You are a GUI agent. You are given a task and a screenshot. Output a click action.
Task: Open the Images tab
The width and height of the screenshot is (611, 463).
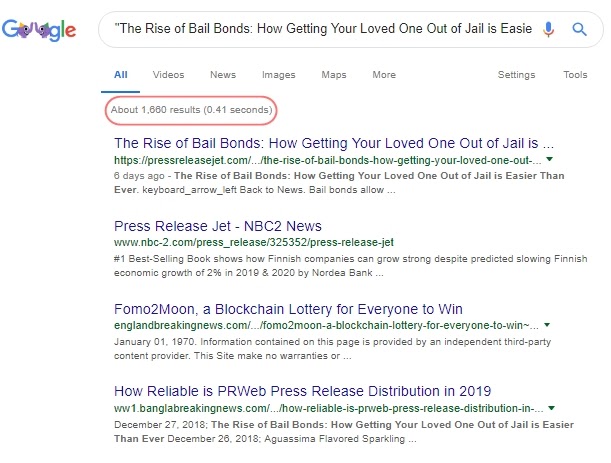(278, 75)
